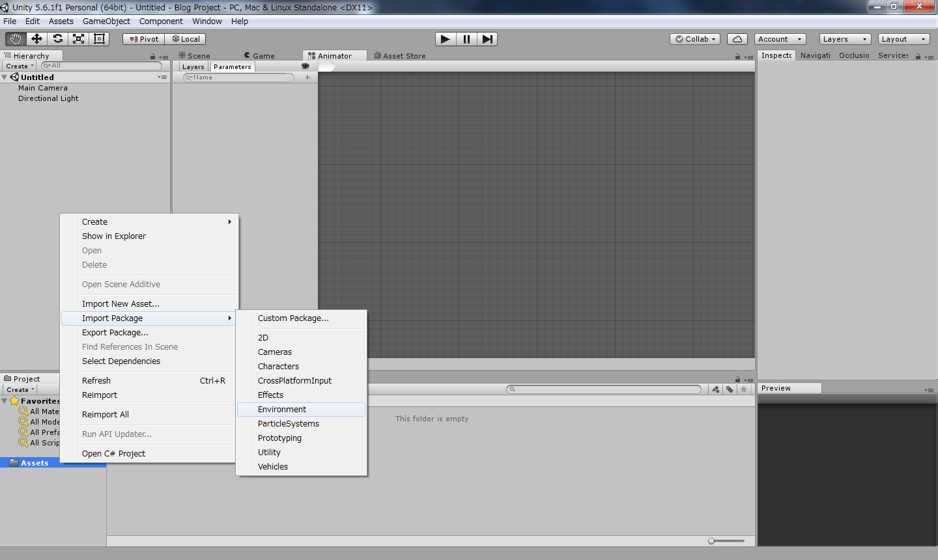This screenshot has width=938, height=560.
Task: Open the Layers dropdown
Action: tap(845, 39)
